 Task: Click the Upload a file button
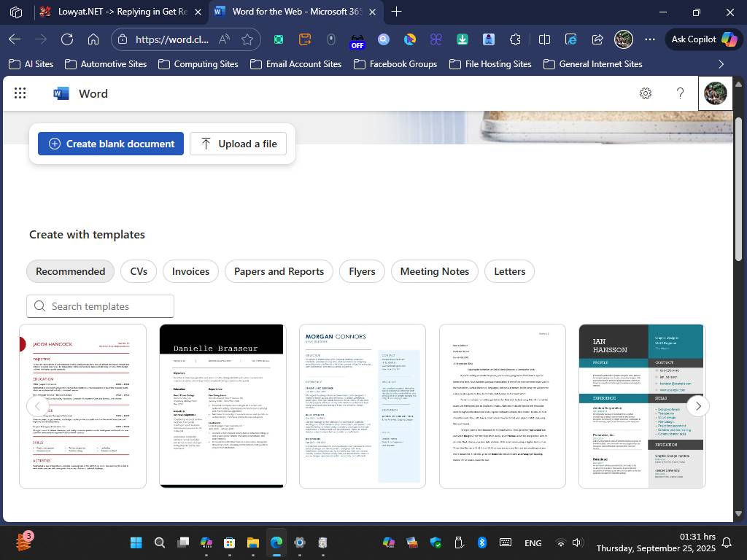coord(239,144)
